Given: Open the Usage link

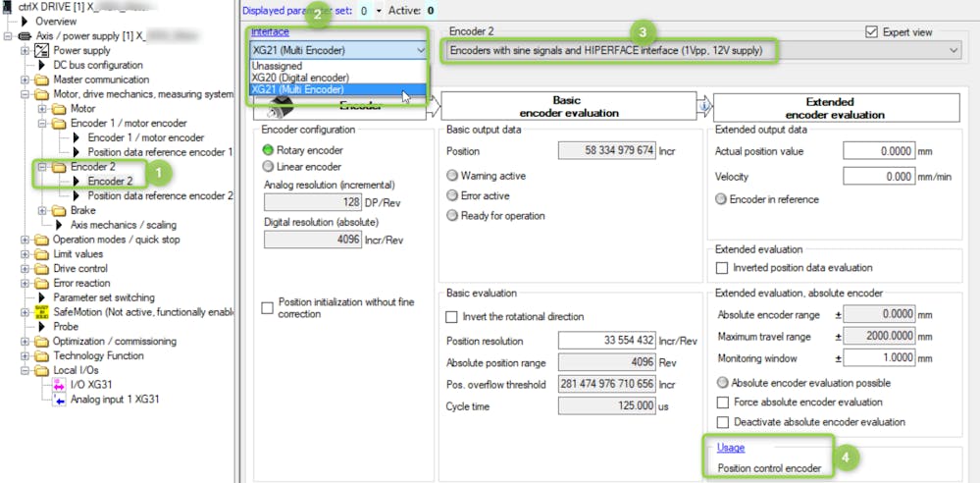Looking at the screenshot, I should click(x=731, y=448).
